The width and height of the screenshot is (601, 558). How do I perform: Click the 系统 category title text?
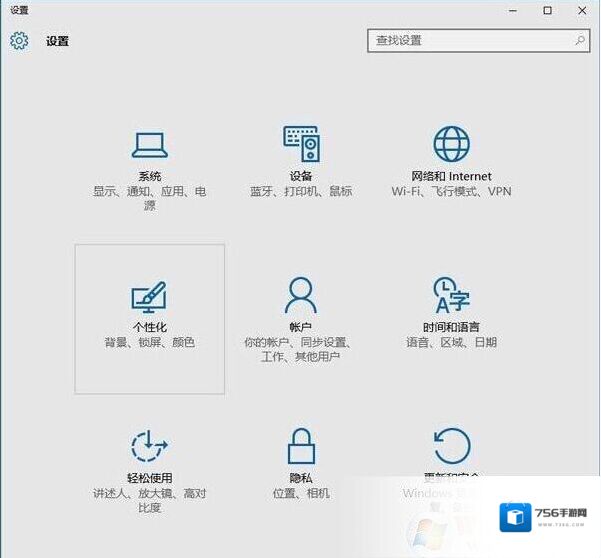(150, 177)
